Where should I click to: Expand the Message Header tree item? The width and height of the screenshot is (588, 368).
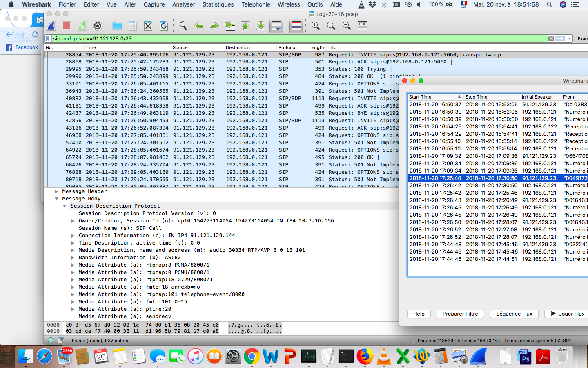pos(57,191)
